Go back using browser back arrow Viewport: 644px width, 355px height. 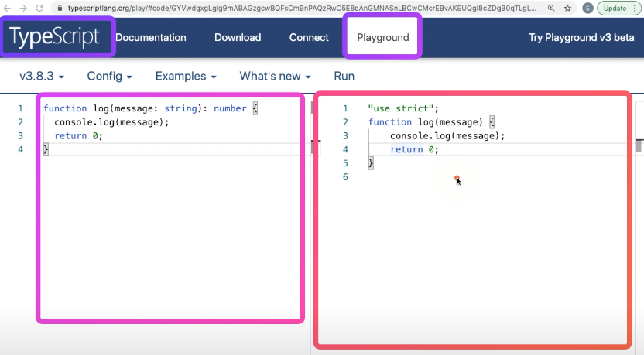pyautogui.click(x=7, y=9)
